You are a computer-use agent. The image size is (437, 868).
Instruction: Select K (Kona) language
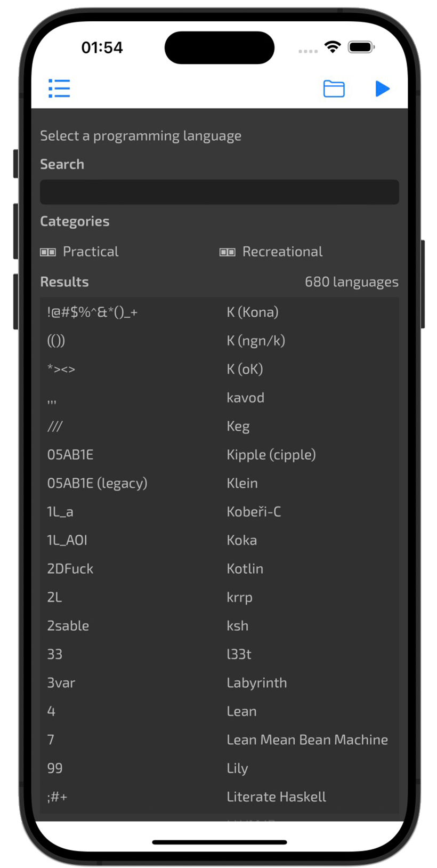(x=253, y=312)
